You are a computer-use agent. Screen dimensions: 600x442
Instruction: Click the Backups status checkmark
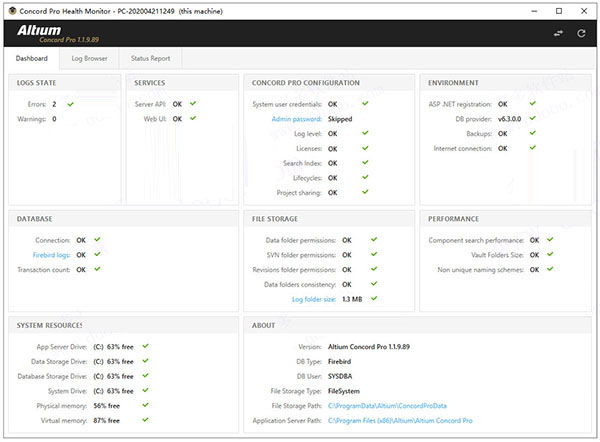click(x=533, y=133)
